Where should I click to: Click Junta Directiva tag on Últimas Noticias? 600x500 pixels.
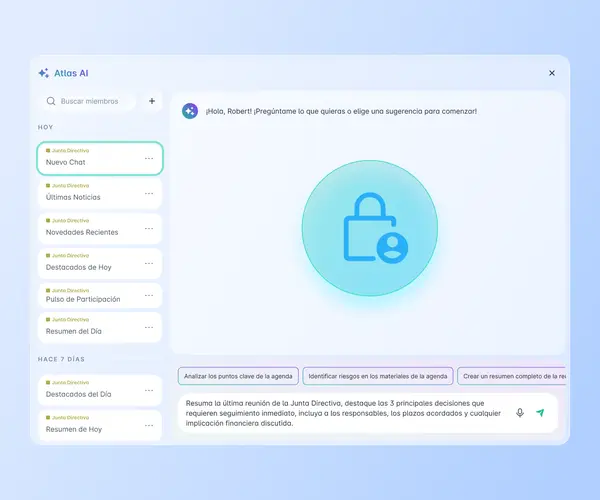pos(68,186)
